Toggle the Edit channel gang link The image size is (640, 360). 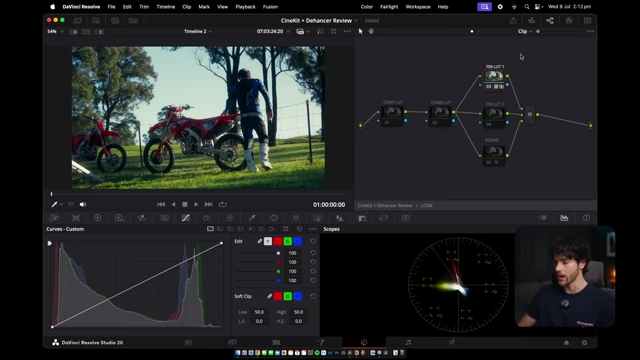point(260,241)
